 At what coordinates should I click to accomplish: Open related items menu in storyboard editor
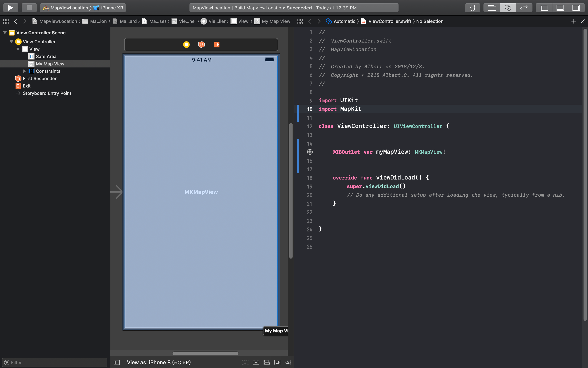6,21
